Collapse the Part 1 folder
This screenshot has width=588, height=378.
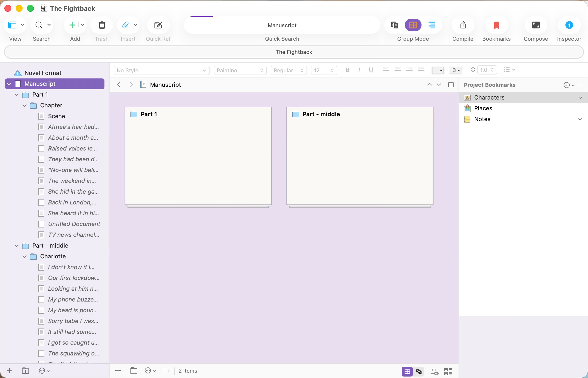[17, 95]
